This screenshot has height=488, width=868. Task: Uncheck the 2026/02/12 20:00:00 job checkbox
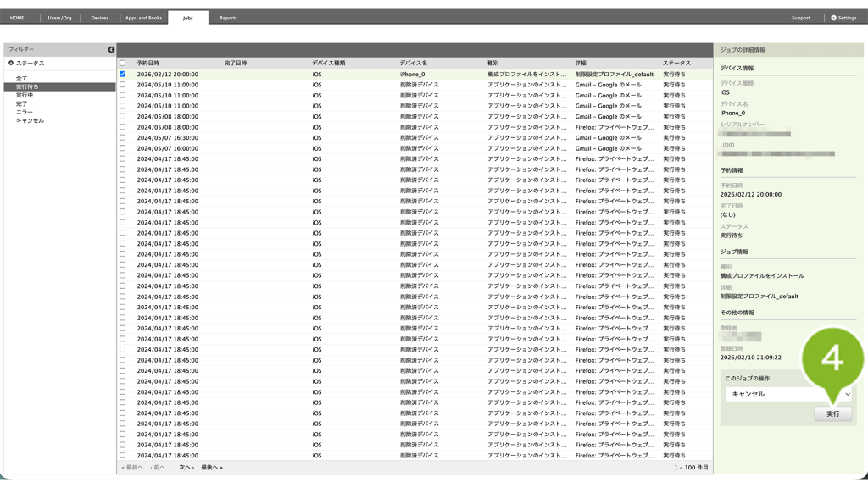[123, 75]
